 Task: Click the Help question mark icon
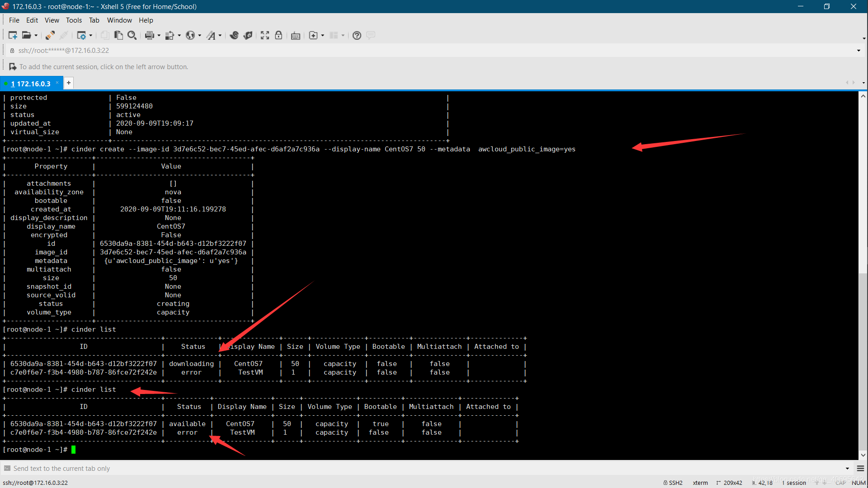[x=357, y=35]
